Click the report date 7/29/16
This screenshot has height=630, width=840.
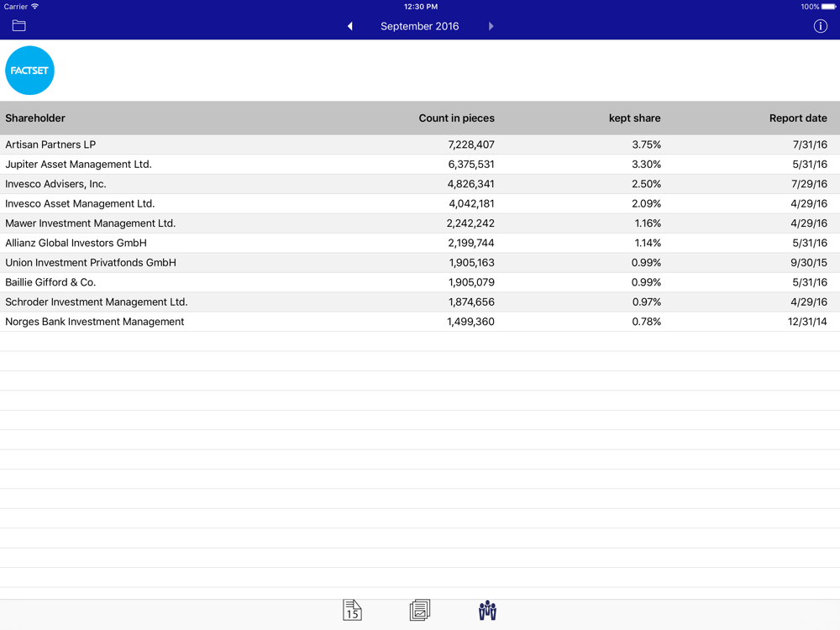(x=810, y=184)
